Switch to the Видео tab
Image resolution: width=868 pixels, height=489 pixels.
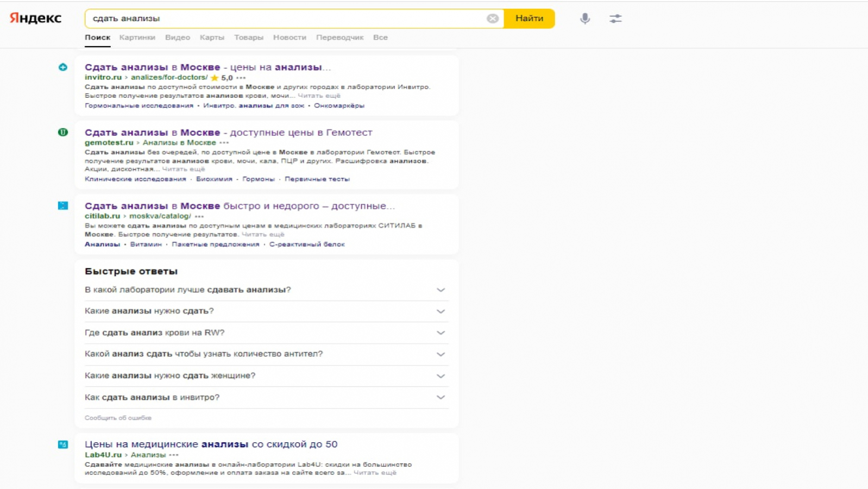point(178,37)
